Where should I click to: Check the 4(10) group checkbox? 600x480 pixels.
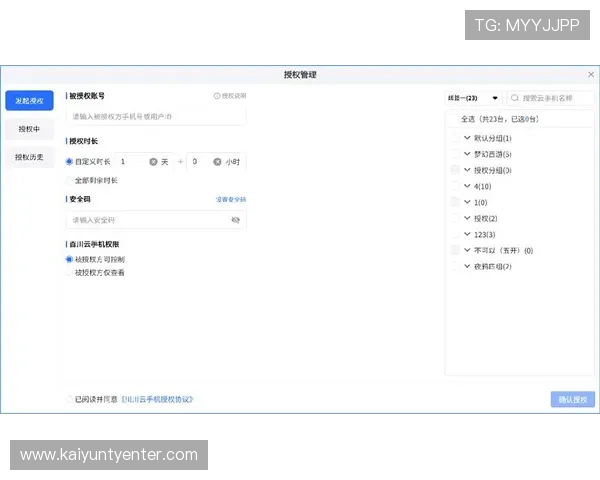[x=455, y=186]
